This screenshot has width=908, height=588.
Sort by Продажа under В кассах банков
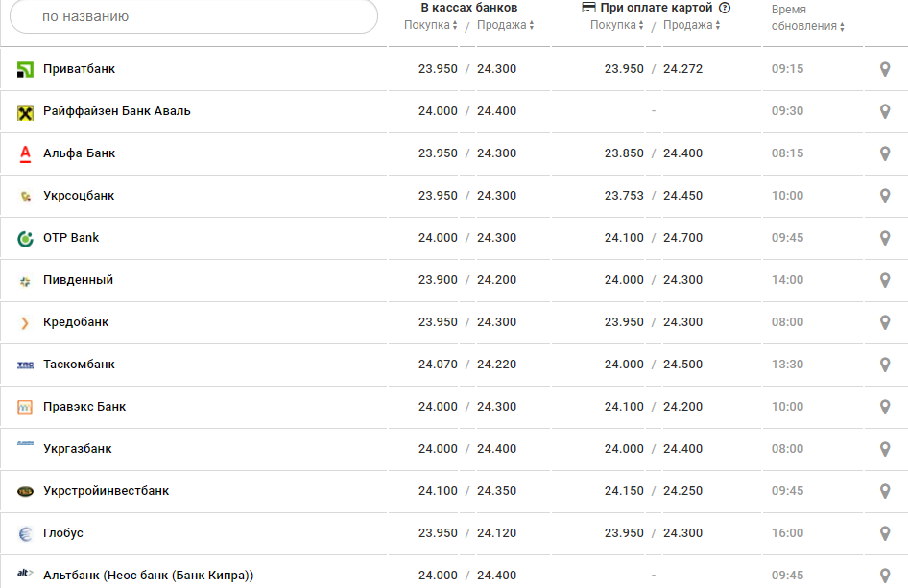(x=506, y=25)
